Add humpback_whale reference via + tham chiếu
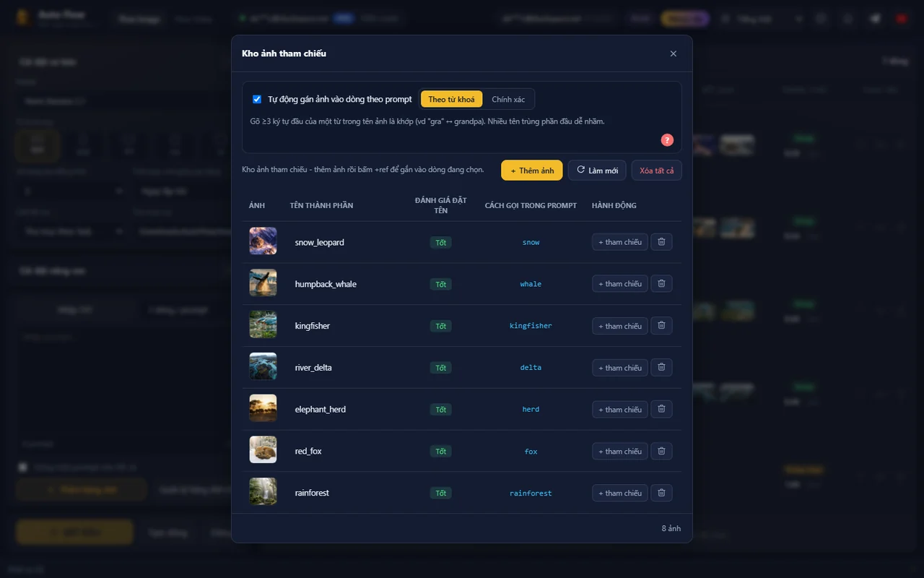 (620, 284)
